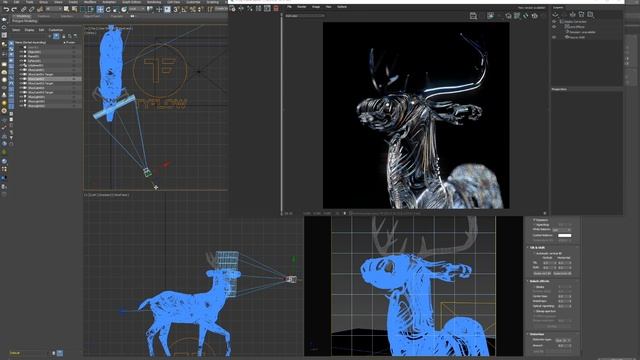Click the Distortion Amount value field
The height and width of the screenshot is (360, 640).
click(x=564, y=346)
